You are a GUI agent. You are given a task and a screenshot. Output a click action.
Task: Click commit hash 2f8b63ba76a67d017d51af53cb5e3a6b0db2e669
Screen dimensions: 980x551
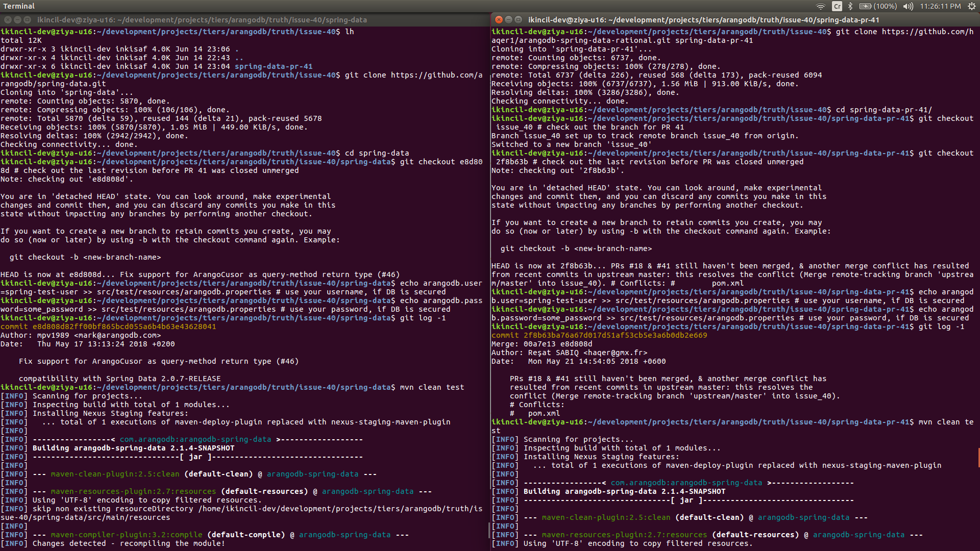coord(616,335)
